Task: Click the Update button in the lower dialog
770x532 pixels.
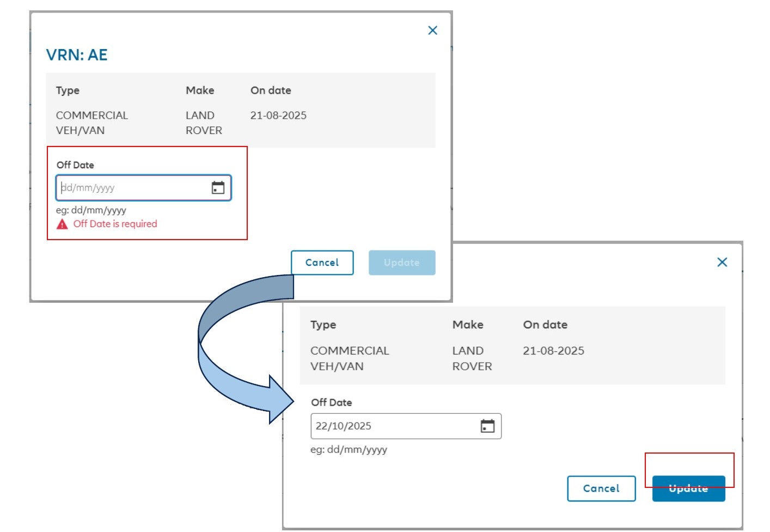Action: click(689, 488)
